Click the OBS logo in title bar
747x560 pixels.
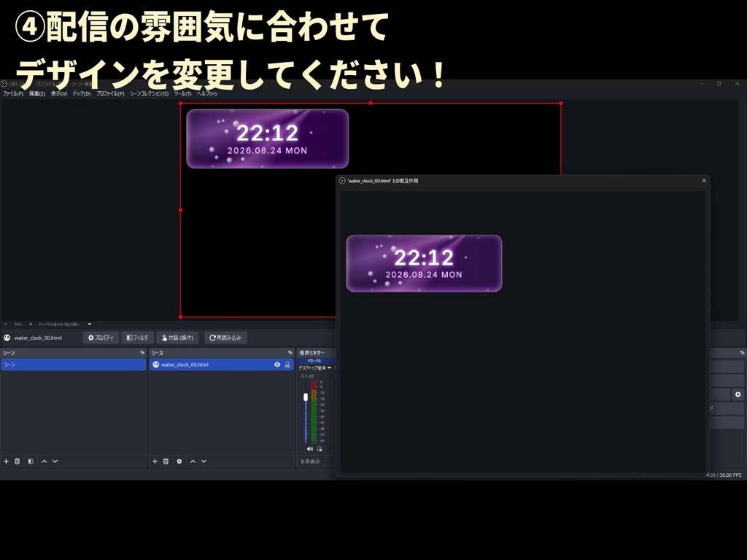point(4,84)
